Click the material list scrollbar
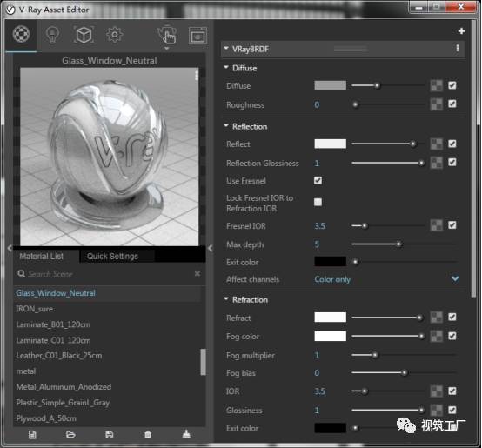The image size is (482, 448). [203, 362]
